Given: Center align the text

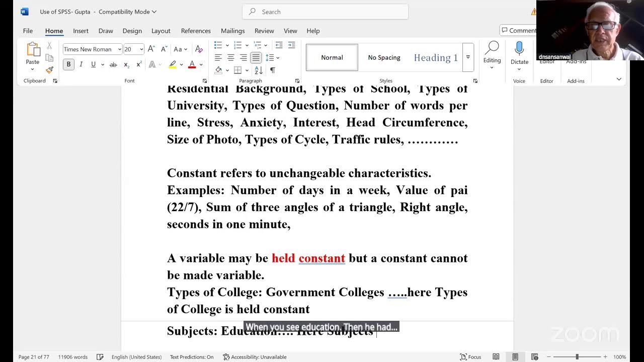Looking at the screenshot, I should pos(231,58).
